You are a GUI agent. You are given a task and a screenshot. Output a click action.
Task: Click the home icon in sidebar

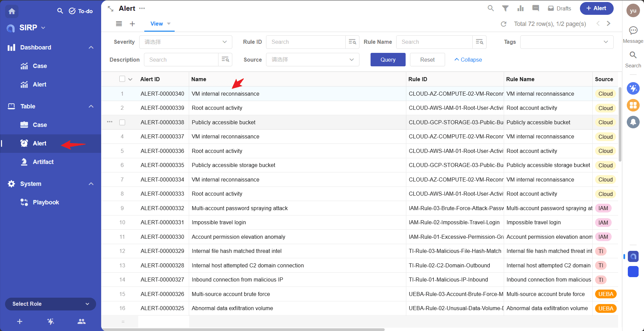[12, 11]
